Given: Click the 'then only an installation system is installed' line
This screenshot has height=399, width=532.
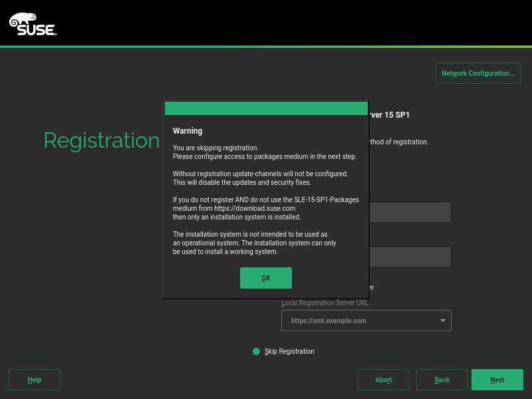Looking at the screenshot, I should [x=237, y=217].
